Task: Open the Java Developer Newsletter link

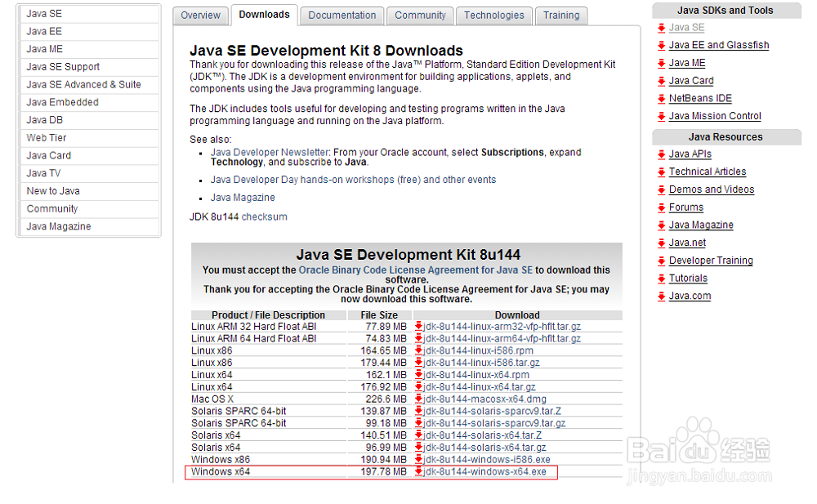Action: pos(270,152)
